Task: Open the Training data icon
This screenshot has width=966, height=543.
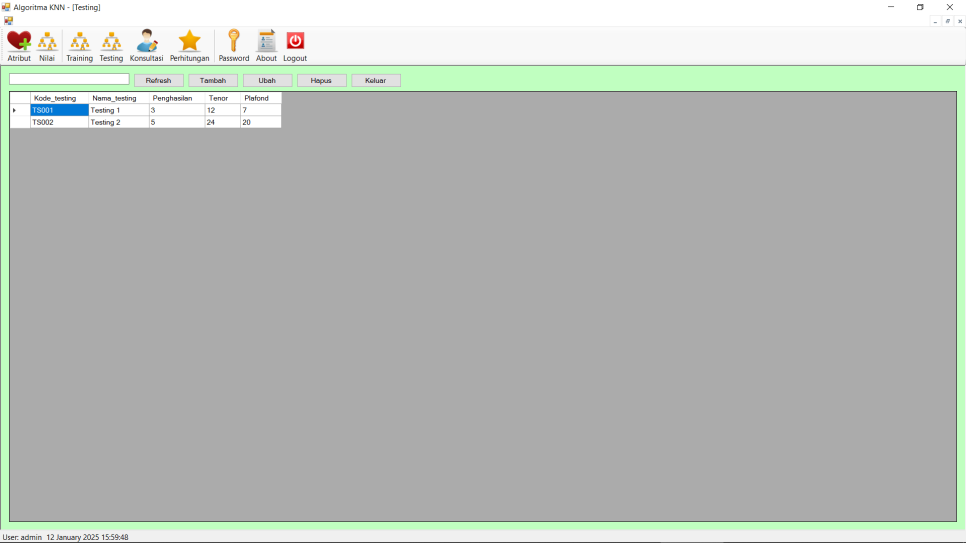Action: tap(79, 42)
